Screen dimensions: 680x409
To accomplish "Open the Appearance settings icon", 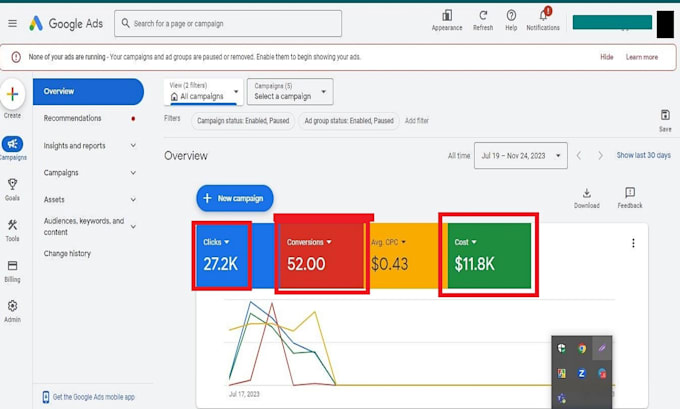I will pyautogui.click(x=447, y=16).
